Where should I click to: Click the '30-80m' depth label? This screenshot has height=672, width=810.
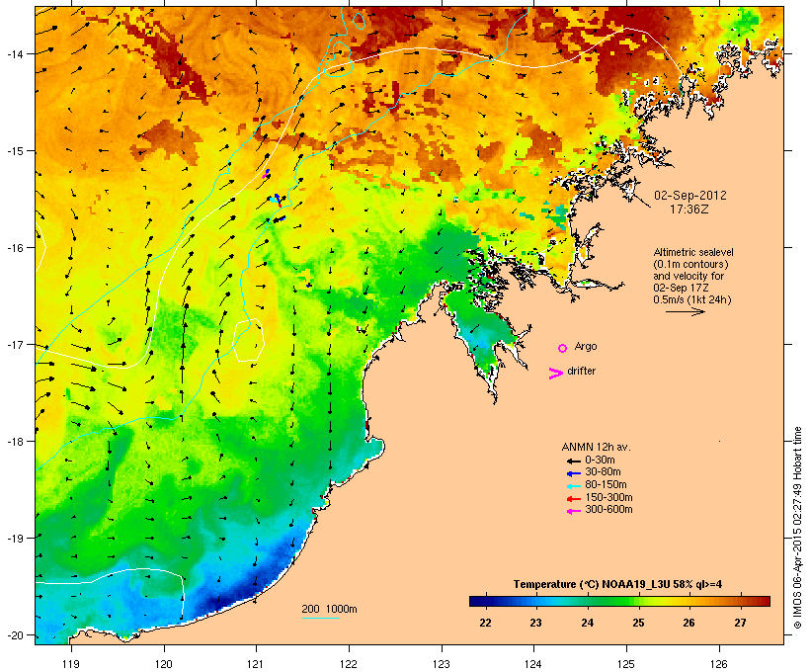click(603, 472)
